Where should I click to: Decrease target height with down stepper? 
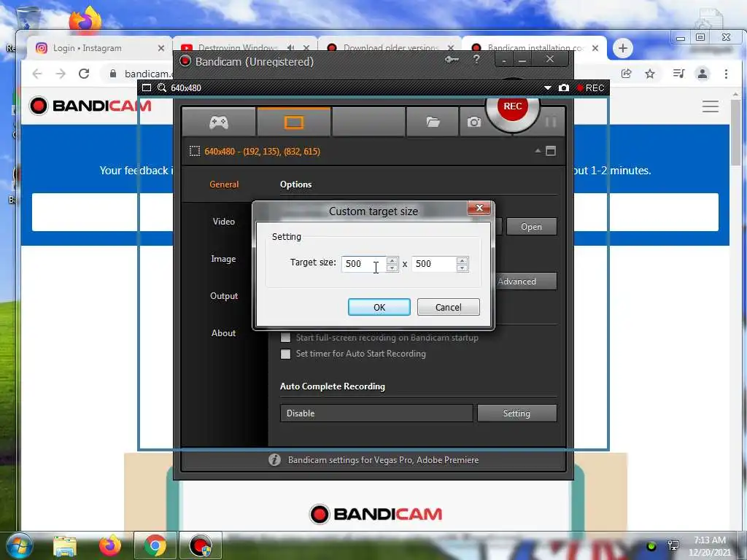(x=462, y=268)
